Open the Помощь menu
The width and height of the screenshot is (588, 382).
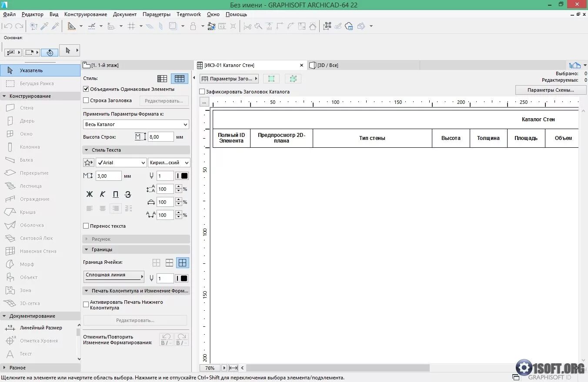coord(236,14)
